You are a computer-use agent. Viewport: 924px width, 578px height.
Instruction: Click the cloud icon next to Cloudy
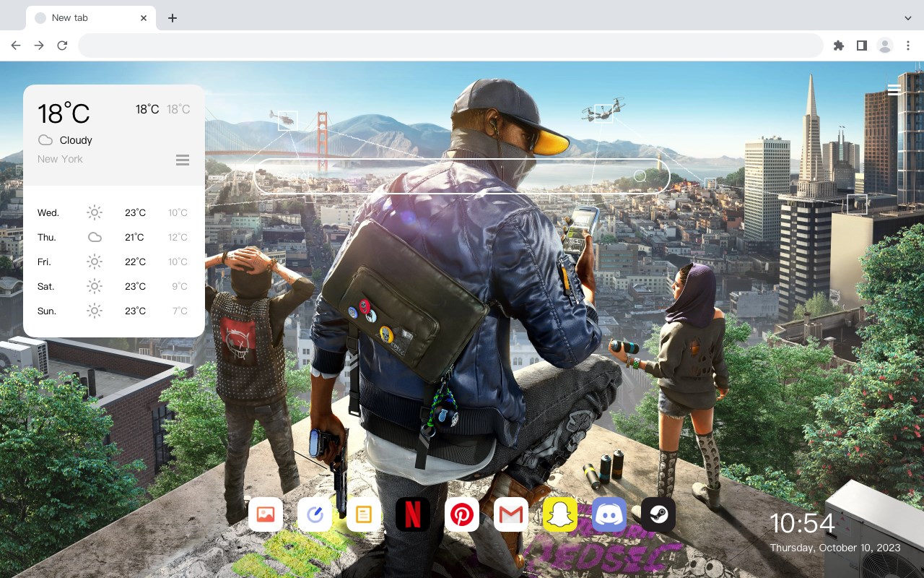pos(45,140)
